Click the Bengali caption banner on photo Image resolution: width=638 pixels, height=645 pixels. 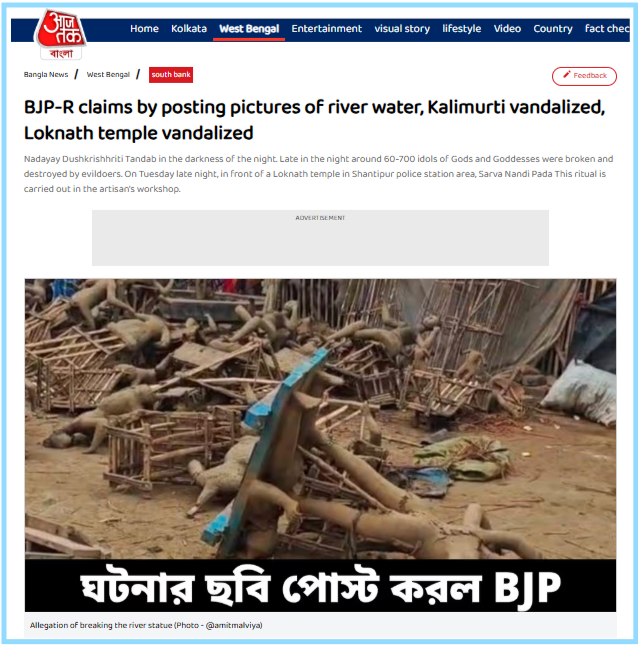(320, 586)
